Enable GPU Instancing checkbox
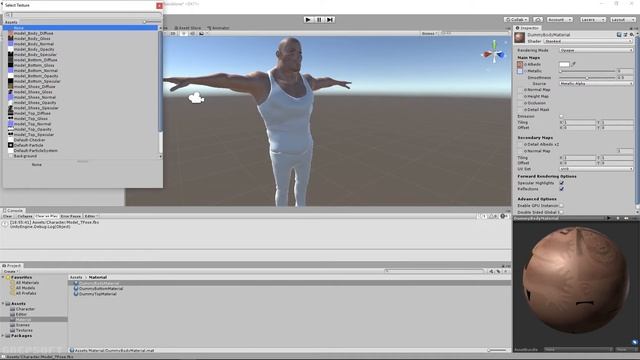Screen dimensions: 640x360 [x=561, y=206]
